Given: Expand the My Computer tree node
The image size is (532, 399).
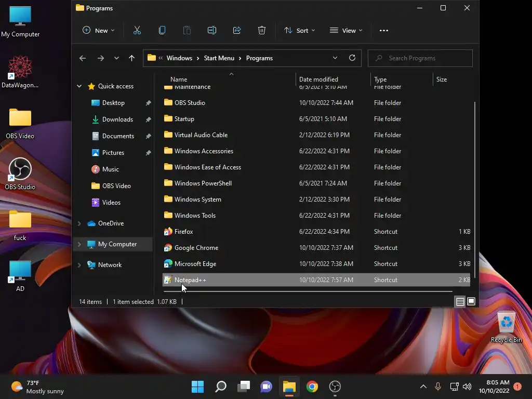Looking at the screenshot, I should [x=79, y=244].
